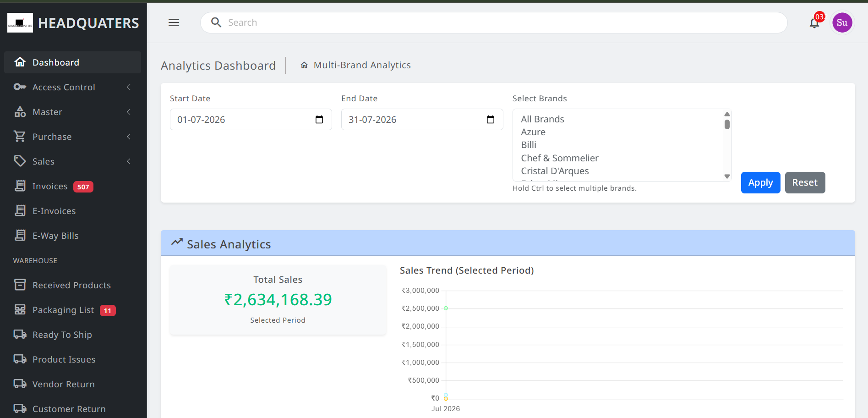Open Dashboard menu item
Viewport: 868px width, 418px height.
[72, 62]
